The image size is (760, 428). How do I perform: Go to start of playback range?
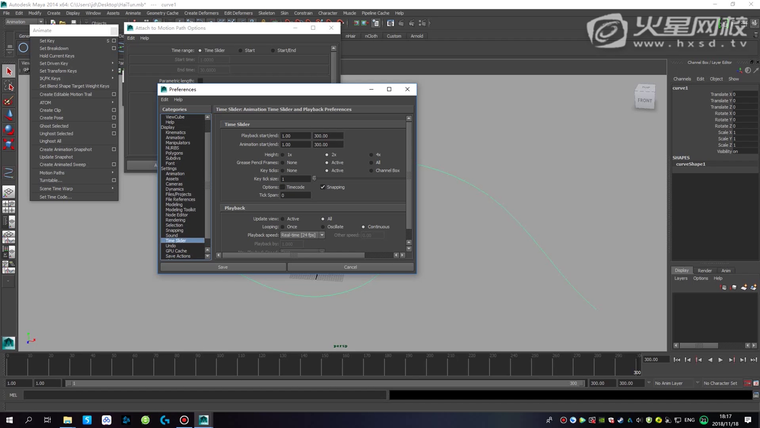[x=679, y=359]
